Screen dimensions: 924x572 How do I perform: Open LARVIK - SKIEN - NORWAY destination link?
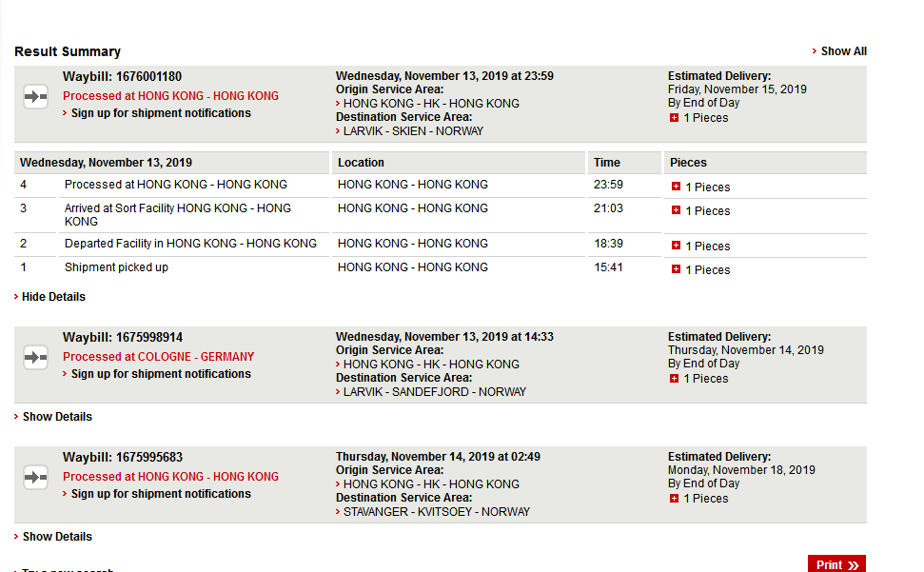click(x=413, y=131)
